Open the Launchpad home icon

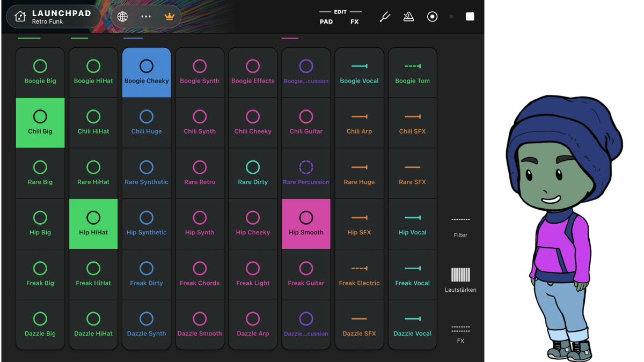click(x=20, y=17)
